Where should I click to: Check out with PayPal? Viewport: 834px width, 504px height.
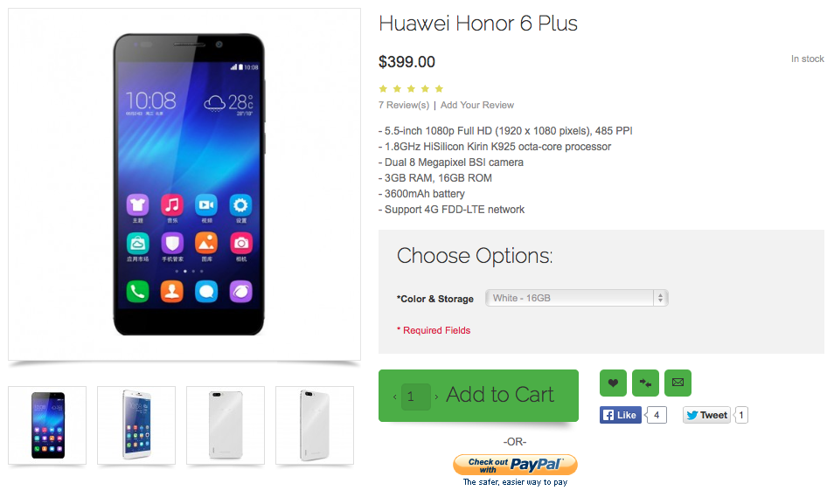[x=515, y=465]
